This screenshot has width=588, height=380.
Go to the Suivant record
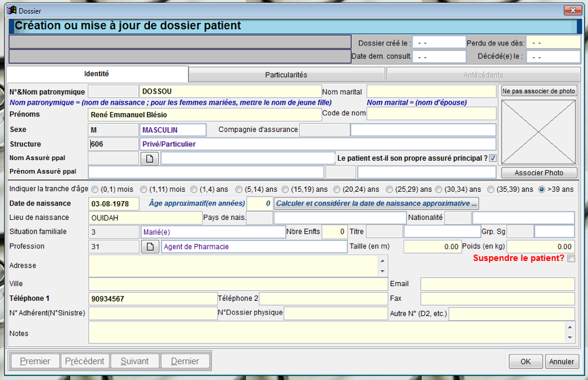(x=134, y=361)
